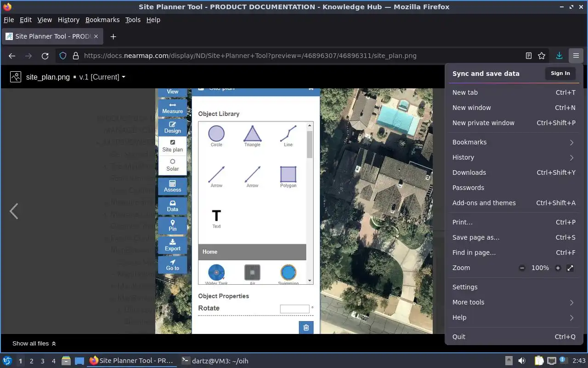Choose Save page as...

(x=514, y=237)
